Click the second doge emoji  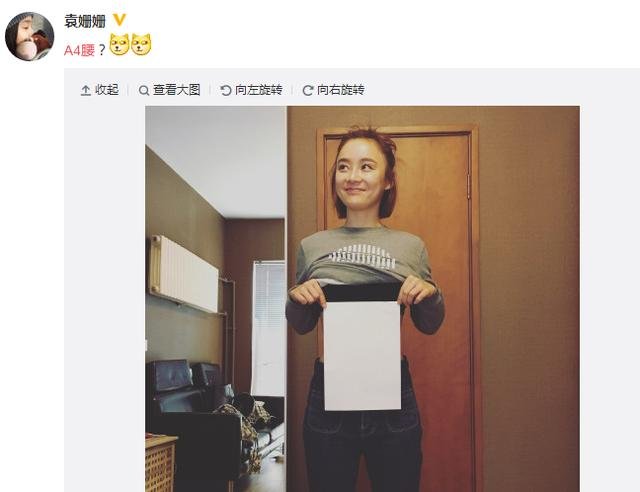point(141,45)
